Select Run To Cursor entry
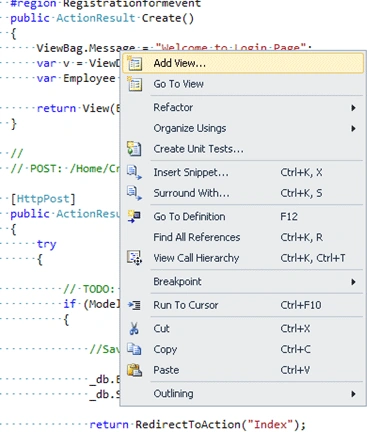 [243, 305]
